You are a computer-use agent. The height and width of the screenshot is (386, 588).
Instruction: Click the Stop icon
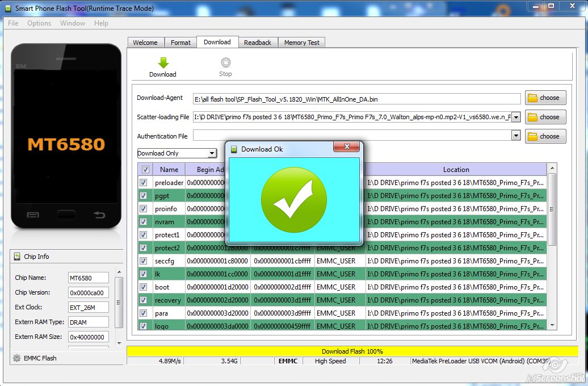click(x=225, y=61)
